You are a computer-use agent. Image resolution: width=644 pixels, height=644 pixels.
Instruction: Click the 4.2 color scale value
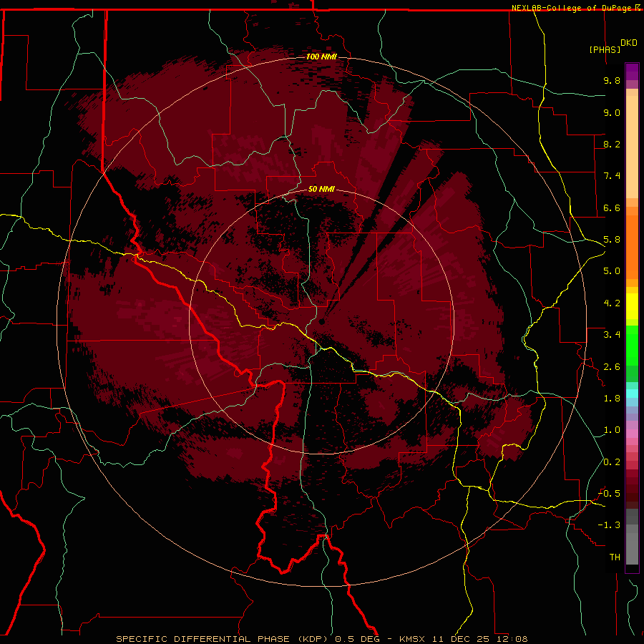click(x=612, y=303)
